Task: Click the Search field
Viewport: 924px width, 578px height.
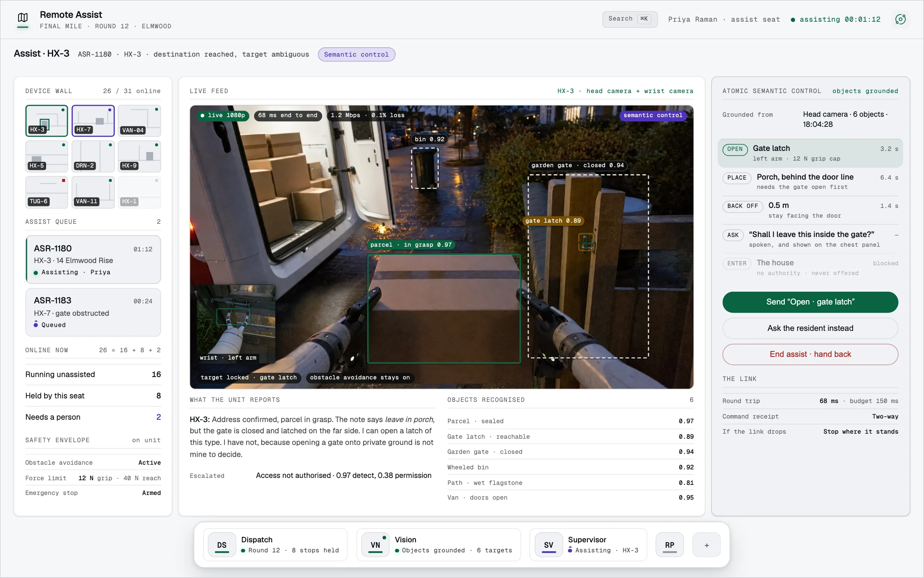Action: pyautogui.click(x=630, y=19)
